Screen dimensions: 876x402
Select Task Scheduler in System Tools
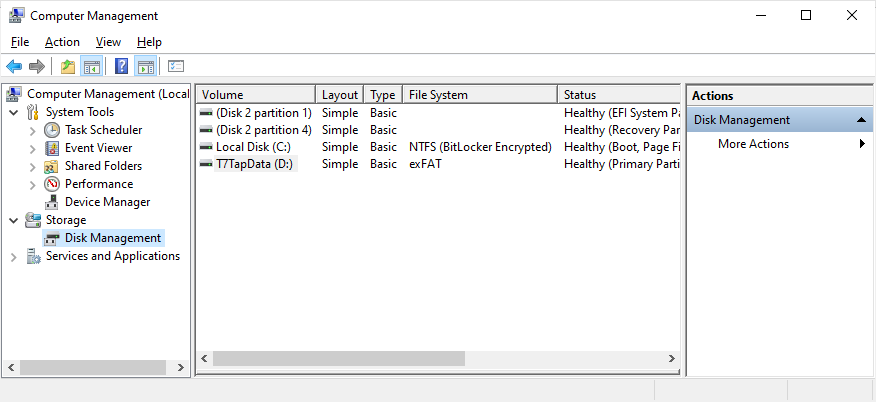[103, 130]
